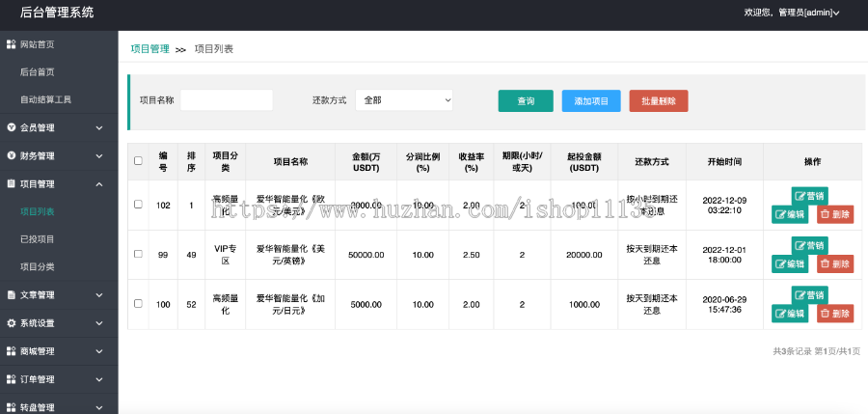The width and height of the screenshot is (868, 414).
Task: Click 营销 button for project 102
Action: click(810, 196)
